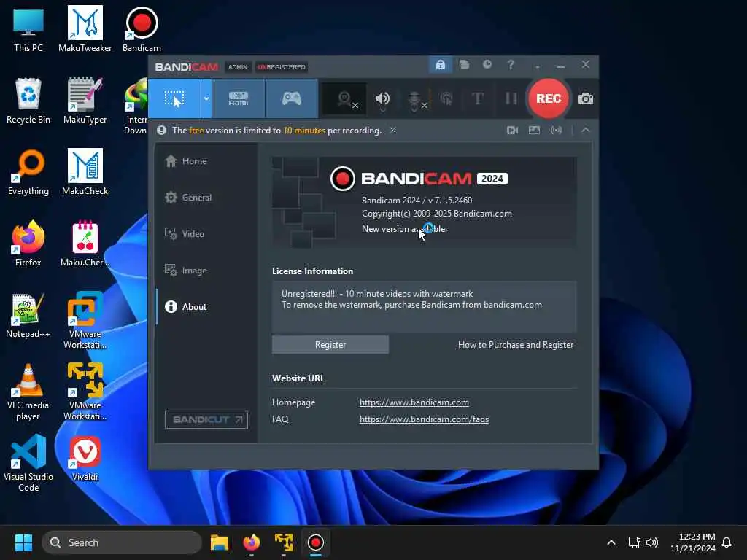The height and width of the screenshot is (560, 747).
Task: Switch to HDMI device recording mode
Action: coord(239,98)
